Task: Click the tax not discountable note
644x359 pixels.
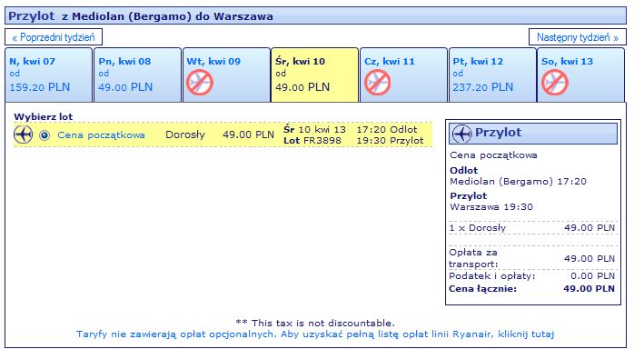Action: (315, 323)
